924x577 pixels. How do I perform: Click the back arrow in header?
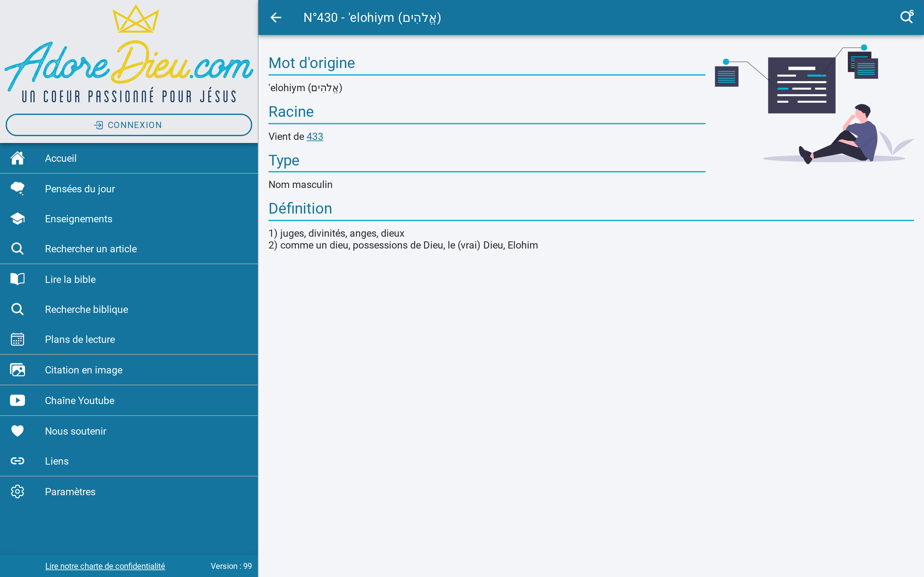(x=276, y=17)
